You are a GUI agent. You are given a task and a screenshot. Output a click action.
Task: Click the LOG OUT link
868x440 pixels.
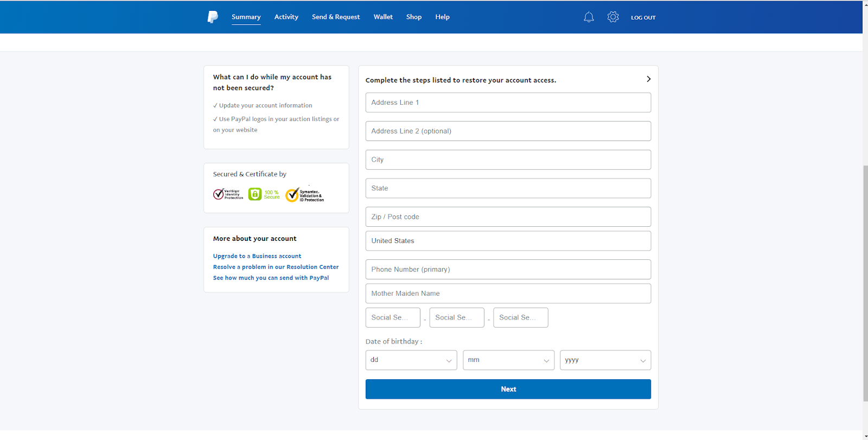point(643,17)
